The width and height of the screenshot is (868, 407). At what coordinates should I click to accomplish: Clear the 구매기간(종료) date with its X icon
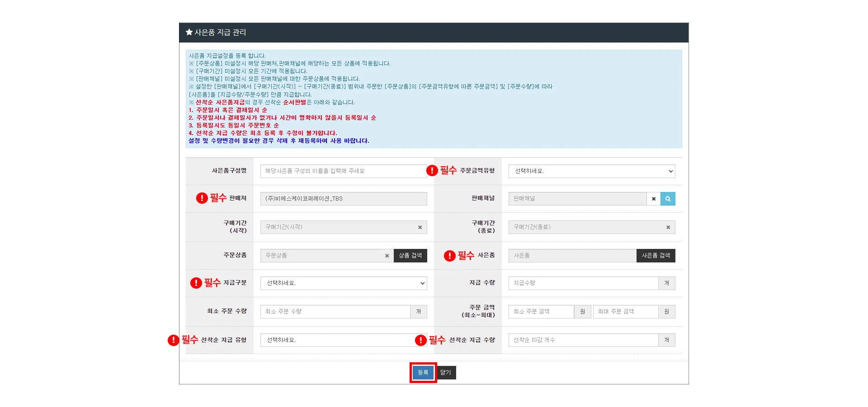[x=668, y=227]
